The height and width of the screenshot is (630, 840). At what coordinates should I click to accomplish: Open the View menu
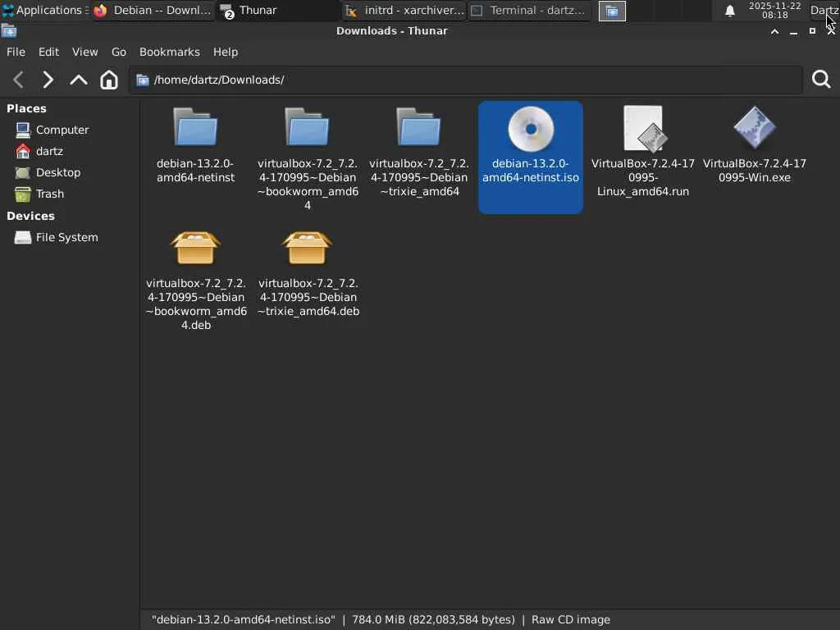[85, 52]
